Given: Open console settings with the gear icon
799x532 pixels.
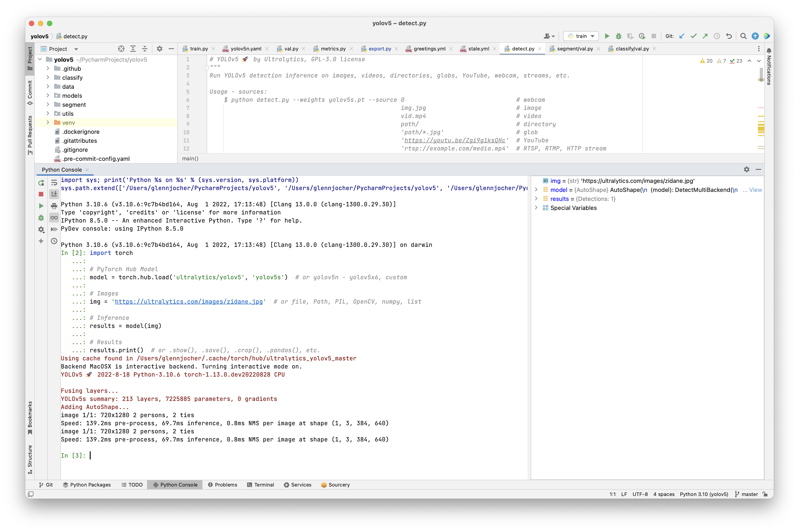Looking at the screenshot, I should coord(41,230).
